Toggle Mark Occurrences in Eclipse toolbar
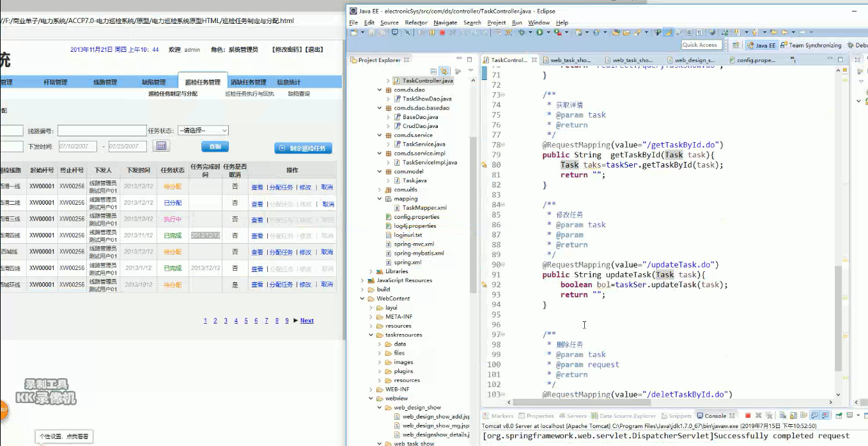Viewport: 868px width, 446px height. click(668, 32)
